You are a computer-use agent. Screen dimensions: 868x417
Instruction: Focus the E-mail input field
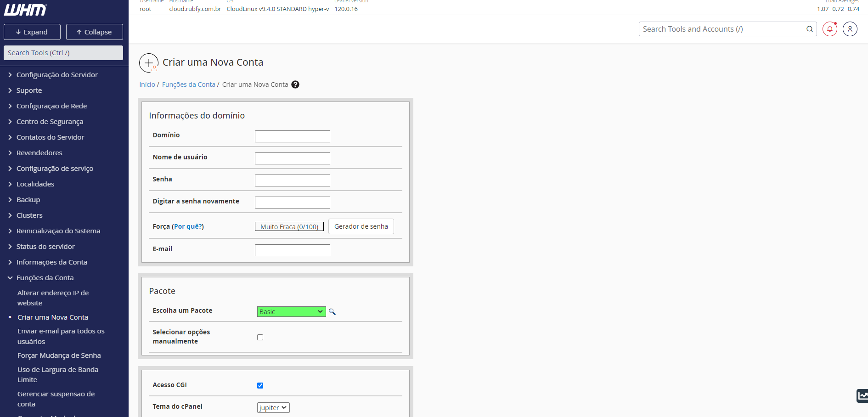[293, 250]
